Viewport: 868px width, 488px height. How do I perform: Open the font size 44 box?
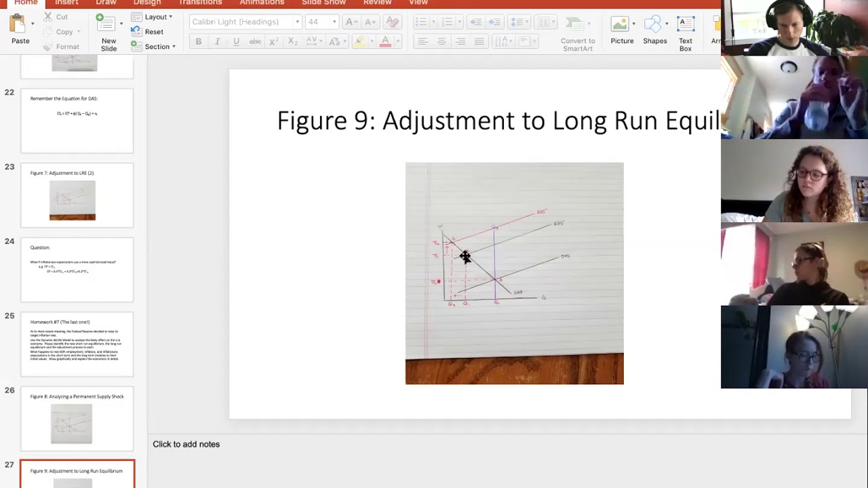(322, 22)
